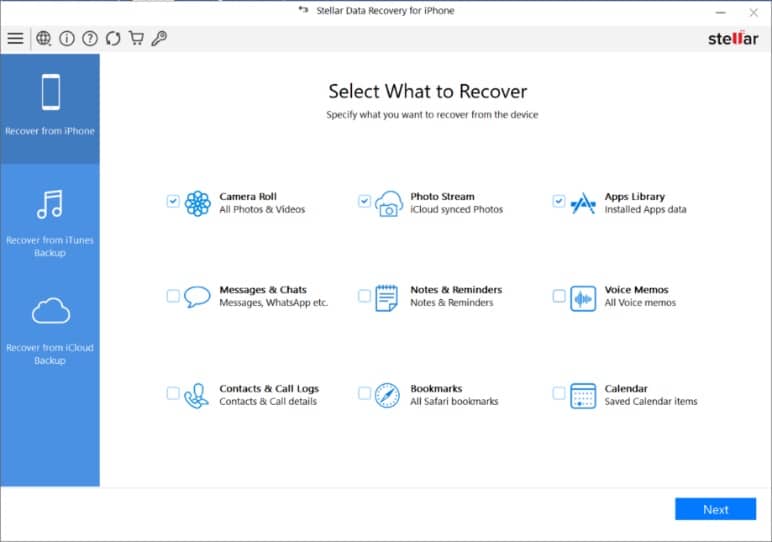Image resolution: width=772 pixels, height=542 pixels.
Task: Open the info icon in toolbar
Action: tap(67, 38)
